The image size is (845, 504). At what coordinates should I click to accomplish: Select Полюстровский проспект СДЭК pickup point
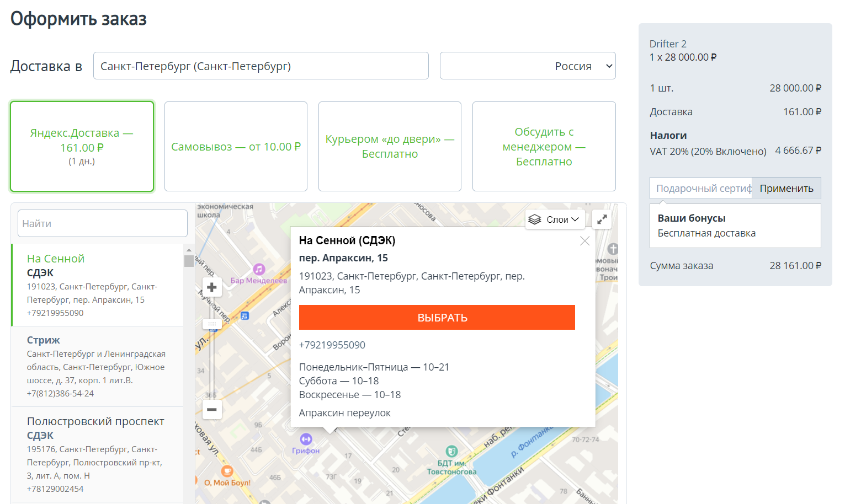click(97, 454)
